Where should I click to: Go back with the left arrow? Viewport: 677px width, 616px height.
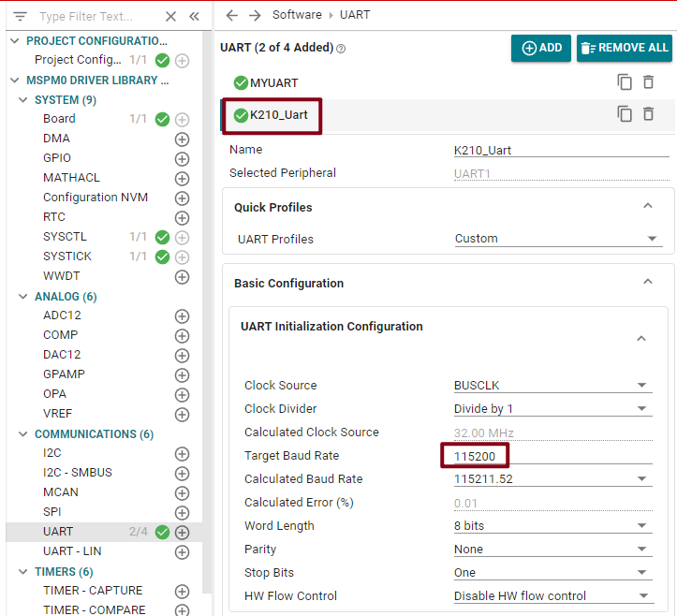point(232,15)
